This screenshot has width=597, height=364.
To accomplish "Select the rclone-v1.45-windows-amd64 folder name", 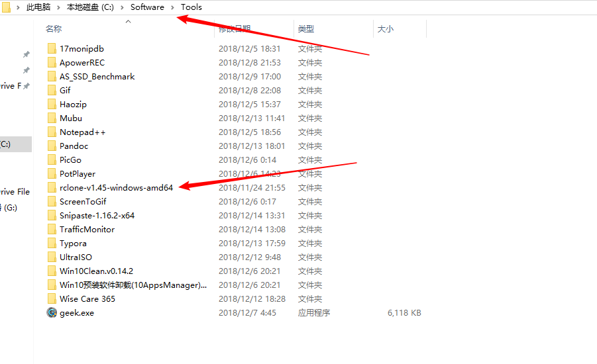I will coord(117,187).
